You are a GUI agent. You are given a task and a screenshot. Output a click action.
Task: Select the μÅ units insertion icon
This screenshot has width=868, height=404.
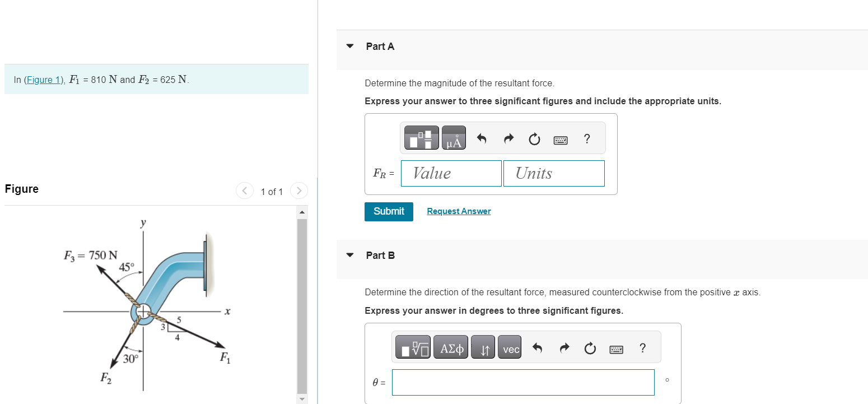pos(453,138)
